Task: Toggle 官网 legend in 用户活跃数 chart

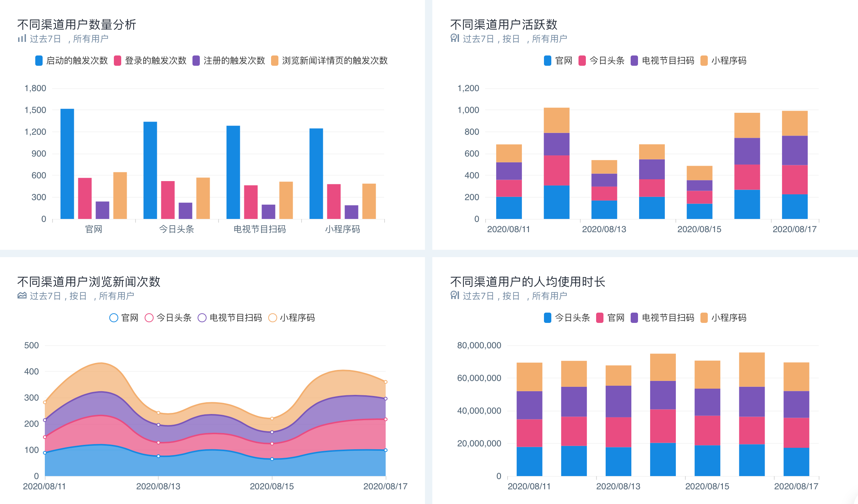Action: pos(558,61)
